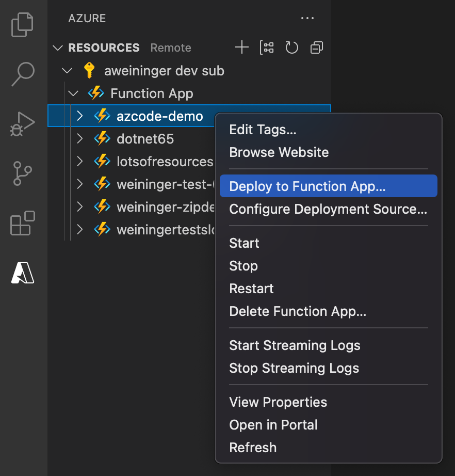Click the Group By icon in Resources toolbar
Image resolution: width=455 pixels, height=476 pixels.
pos(267,47)
